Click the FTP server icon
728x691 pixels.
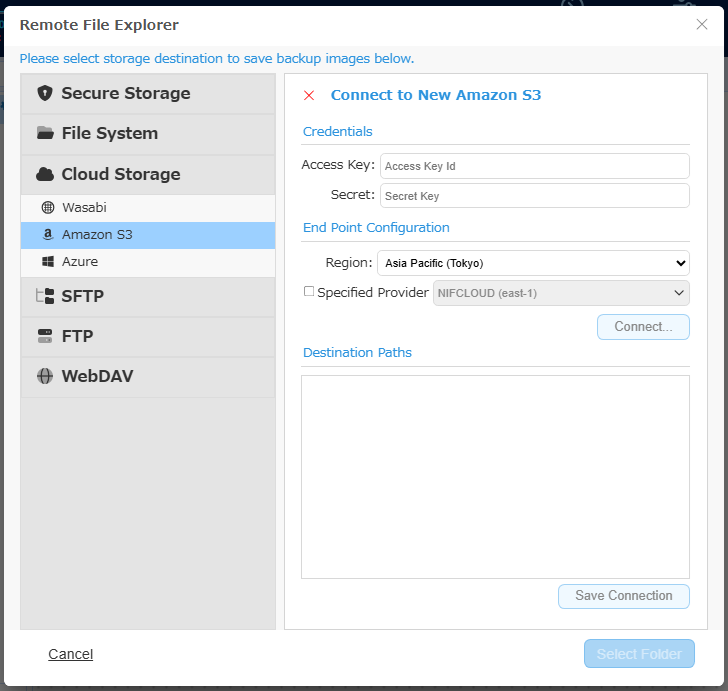(x=45, y=336)
